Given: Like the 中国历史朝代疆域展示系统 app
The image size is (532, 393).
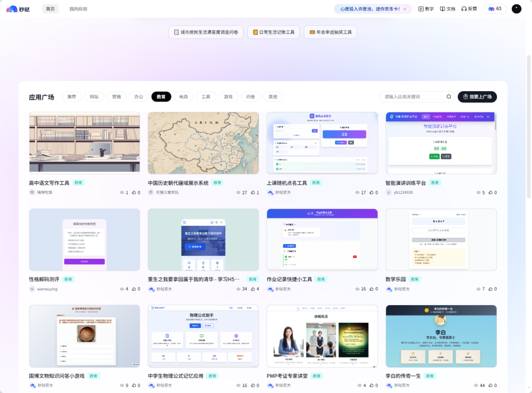Looking at the screenshot, I should click(x=253, y=193).
